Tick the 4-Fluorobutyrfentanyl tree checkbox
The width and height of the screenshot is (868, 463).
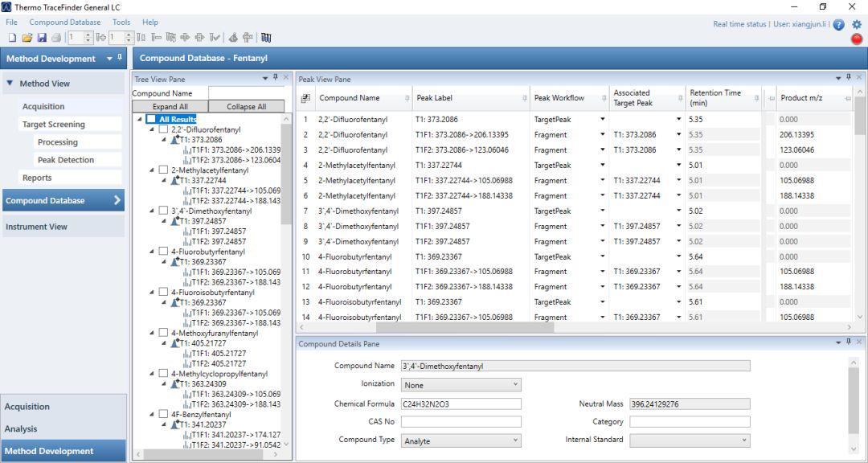click(x=164, y=252)
